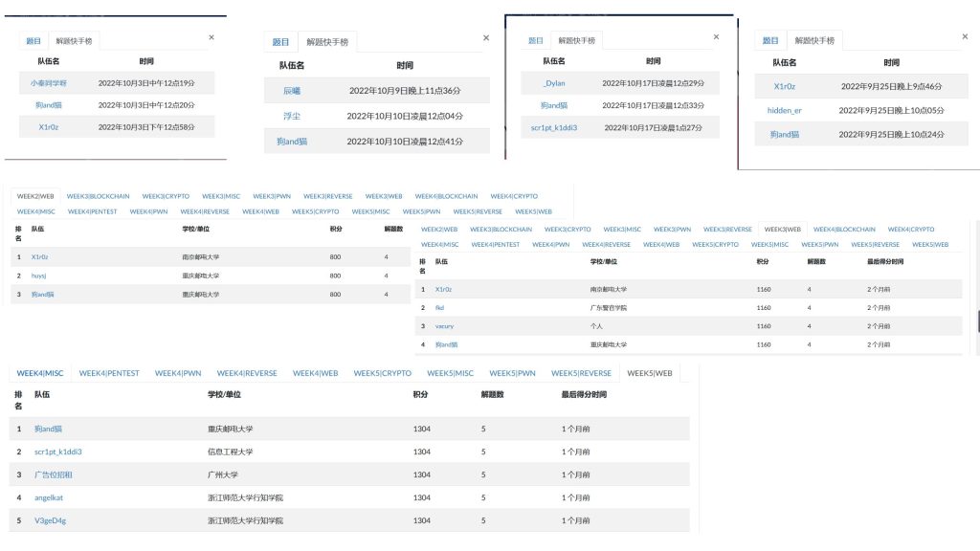Open team link 小秦同学呀
Viewport: 980px width, 551px height.
(49, 83)
